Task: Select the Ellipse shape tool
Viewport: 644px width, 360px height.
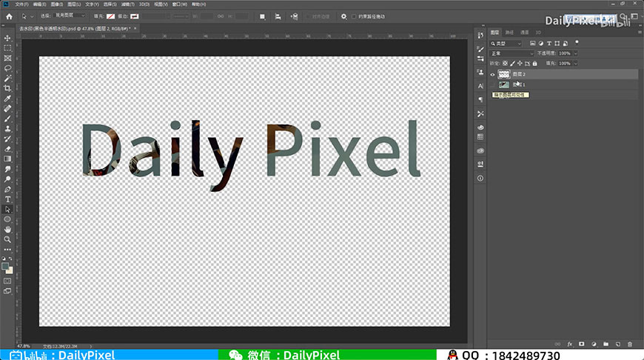Action: click(x=7, y=219)
